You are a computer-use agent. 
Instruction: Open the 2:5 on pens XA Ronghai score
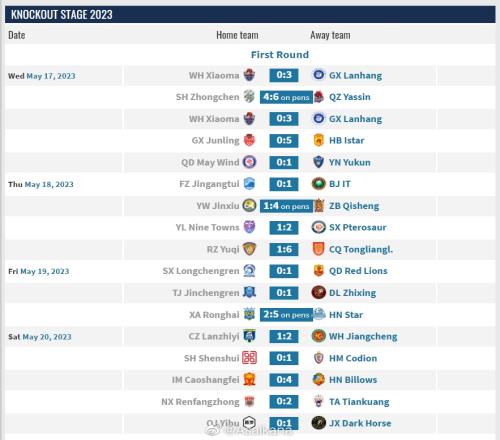pyautogui.click(x=286, y=314)
